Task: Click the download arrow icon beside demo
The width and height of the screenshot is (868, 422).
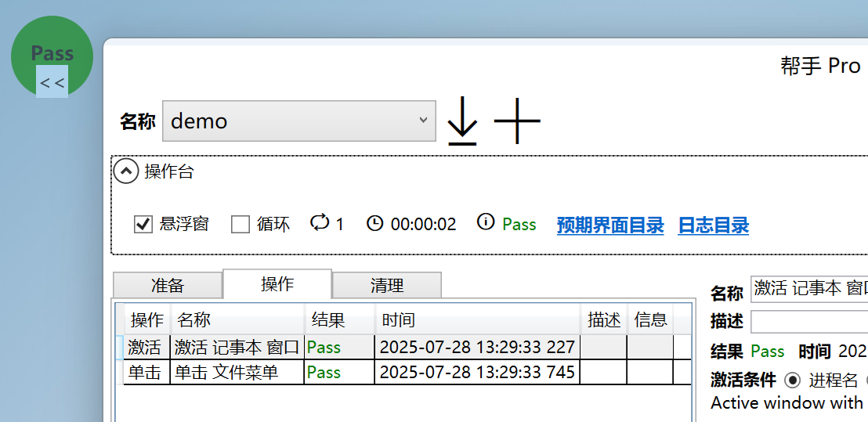Action: coord(462,121)
